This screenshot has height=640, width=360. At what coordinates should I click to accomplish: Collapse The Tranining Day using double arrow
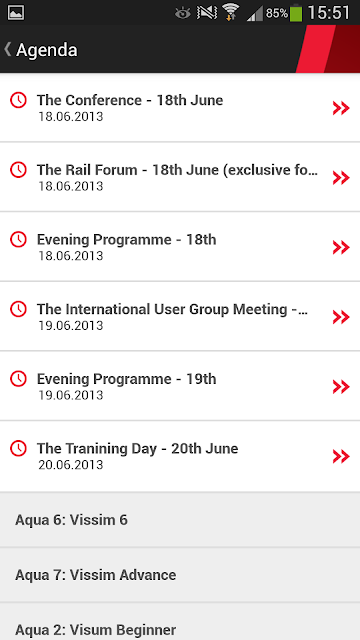point(341,456)
